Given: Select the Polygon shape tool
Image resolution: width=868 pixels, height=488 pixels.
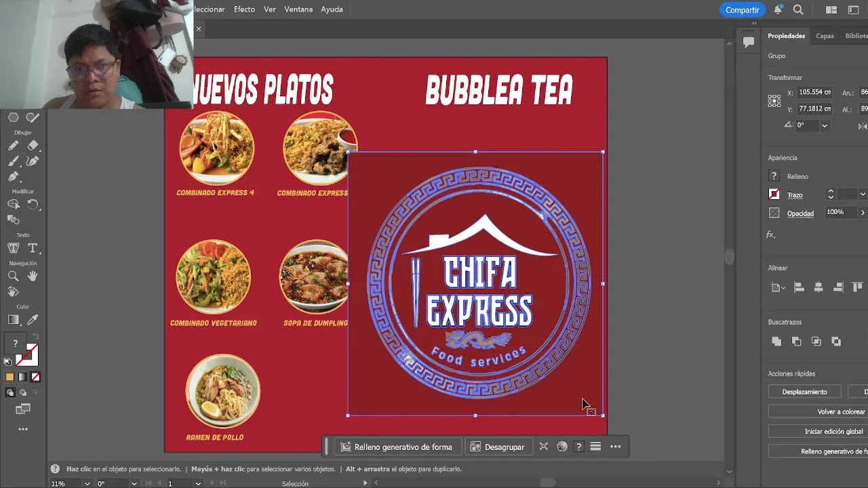Looking at the screenshot, I should (13, 117).
